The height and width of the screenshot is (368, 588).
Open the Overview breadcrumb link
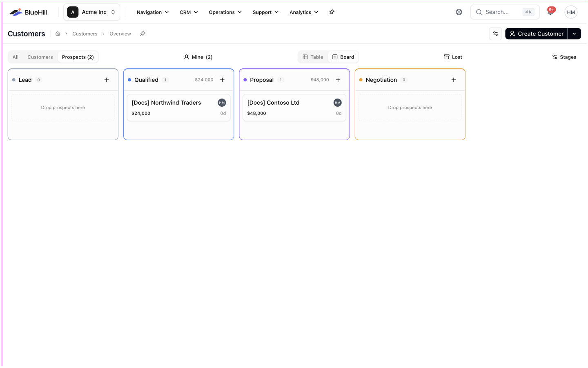pyautogui.click(x=120, y=34)
